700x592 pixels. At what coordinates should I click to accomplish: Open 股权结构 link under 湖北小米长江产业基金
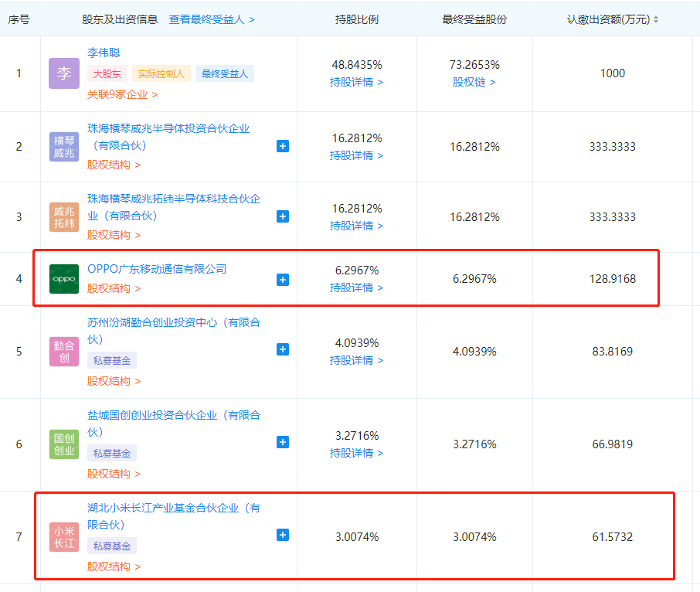click(114, 566)
